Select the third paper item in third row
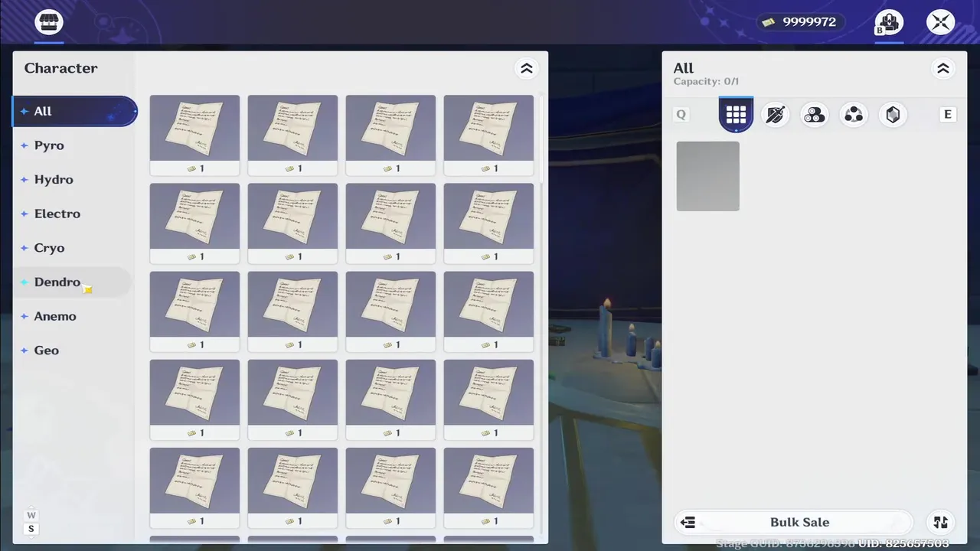Image resolution: width=980 pixels, height=551 pixels. [390, 312]
